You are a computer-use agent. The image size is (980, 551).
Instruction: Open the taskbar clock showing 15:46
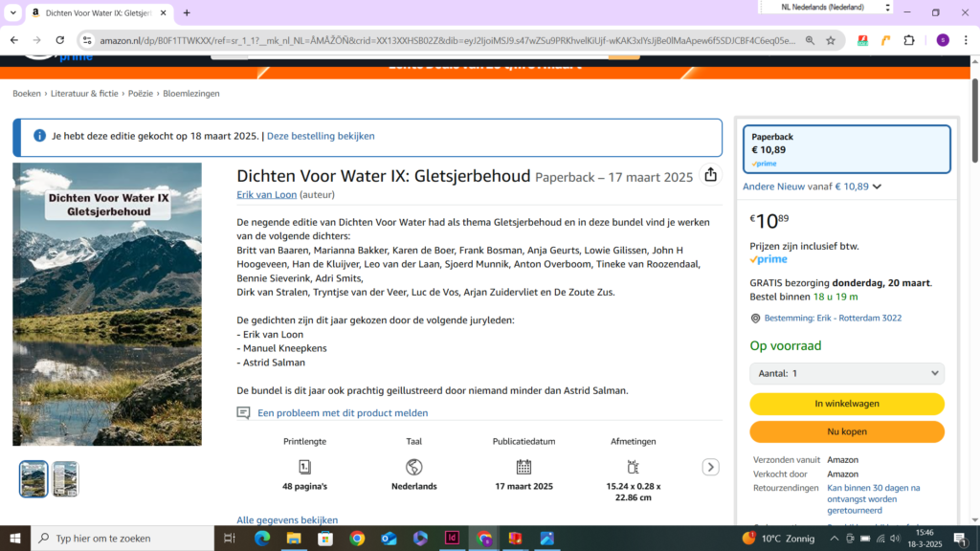coord(924,538)
